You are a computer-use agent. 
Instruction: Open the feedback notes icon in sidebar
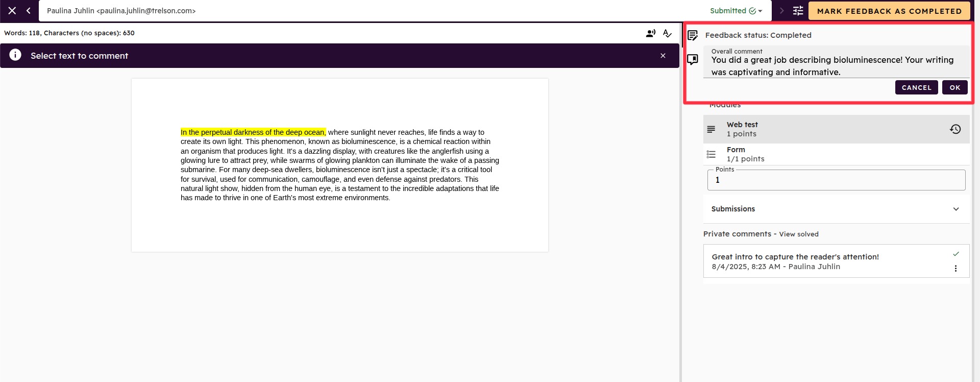click(693, 35)
